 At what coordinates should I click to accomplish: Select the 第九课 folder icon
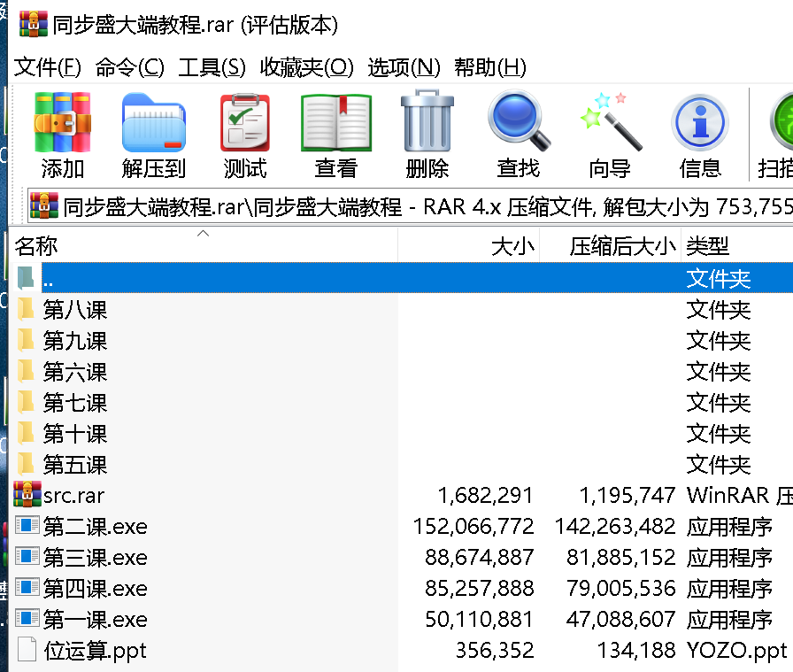26,341
